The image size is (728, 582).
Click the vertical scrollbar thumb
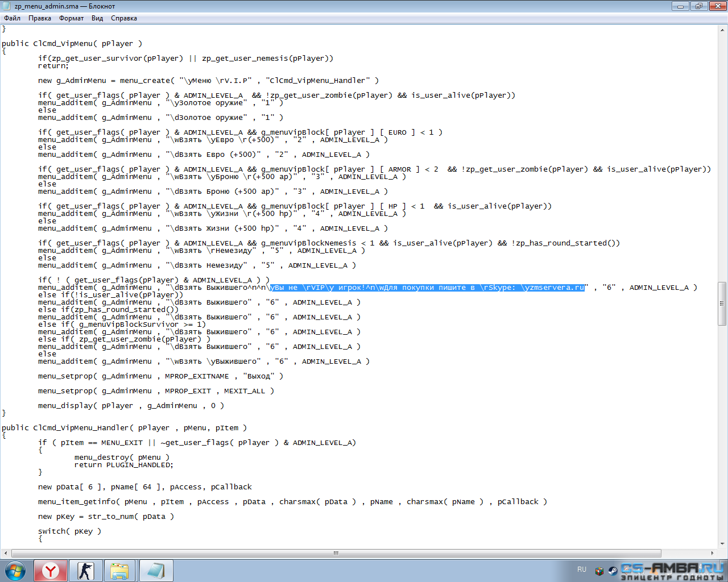[x=723, y=303]
